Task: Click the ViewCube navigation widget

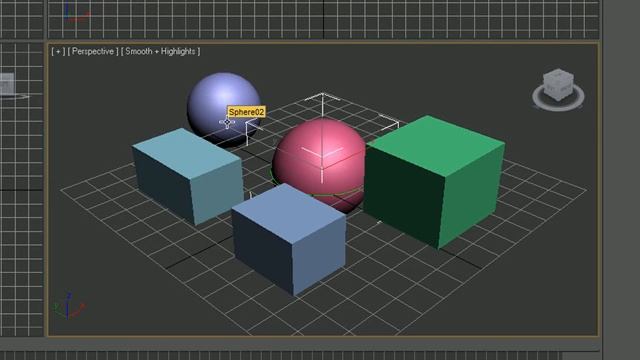Action: 558,90
